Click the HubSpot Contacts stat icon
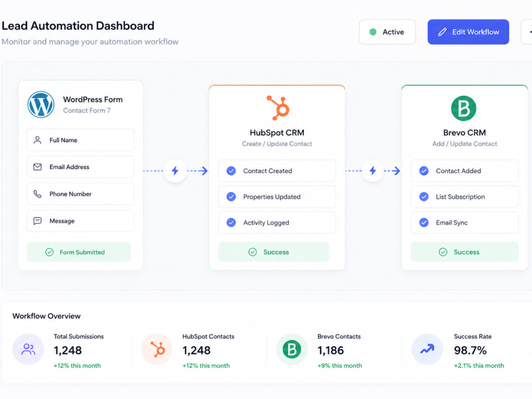 (x=157, y=349)
